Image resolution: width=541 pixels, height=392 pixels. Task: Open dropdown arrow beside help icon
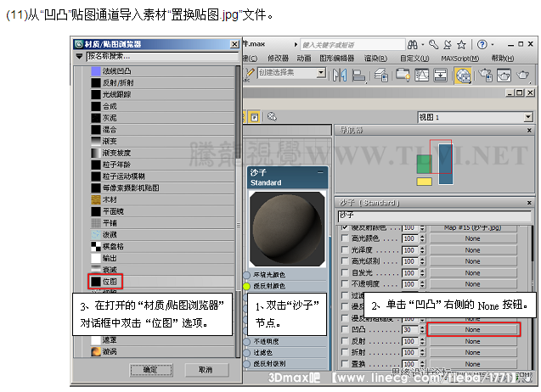pos(493,45)
